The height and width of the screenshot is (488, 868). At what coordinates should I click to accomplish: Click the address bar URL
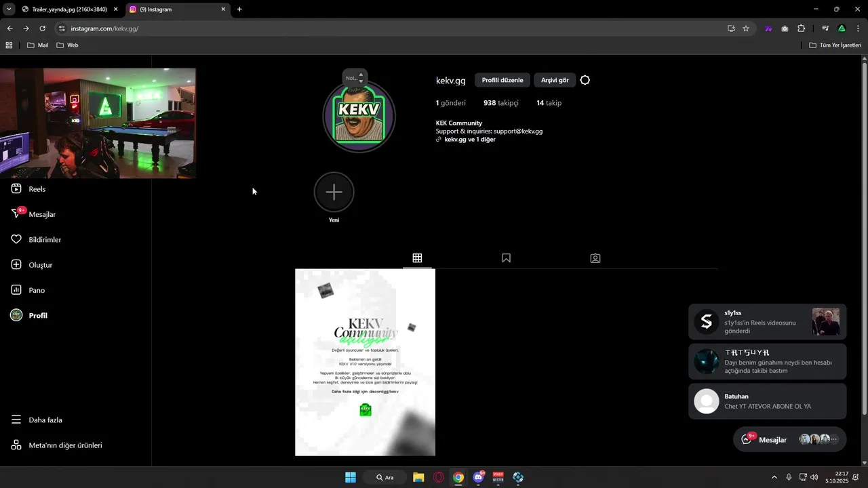tap(104, 28)
